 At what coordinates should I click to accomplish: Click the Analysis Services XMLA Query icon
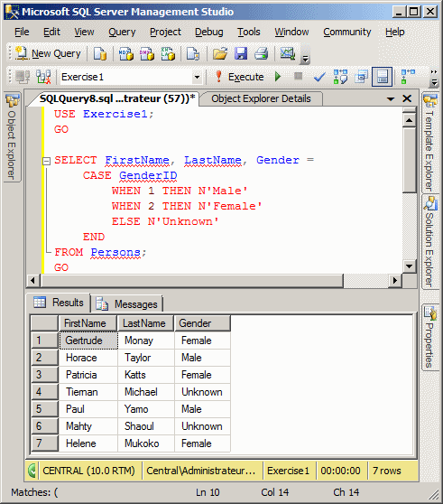pos(168,53)
